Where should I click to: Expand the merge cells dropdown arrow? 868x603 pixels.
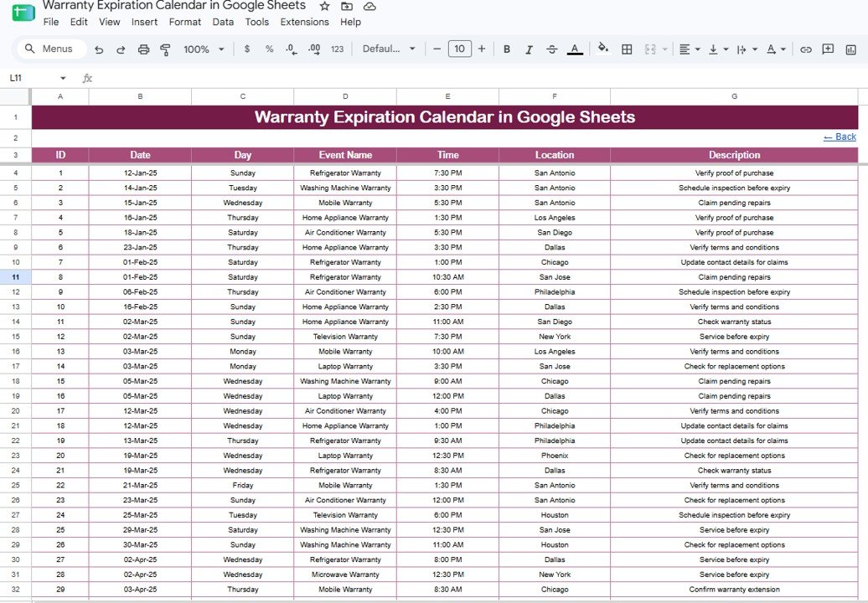click(665, 49)
